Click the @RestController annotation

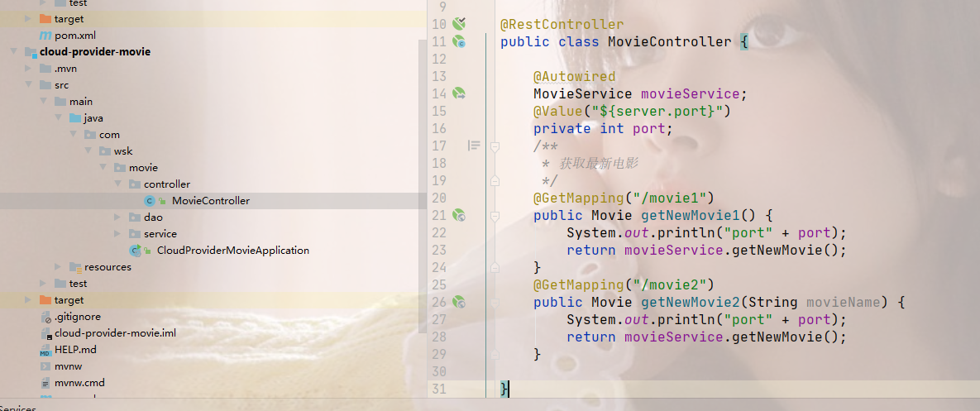[562, 24]
